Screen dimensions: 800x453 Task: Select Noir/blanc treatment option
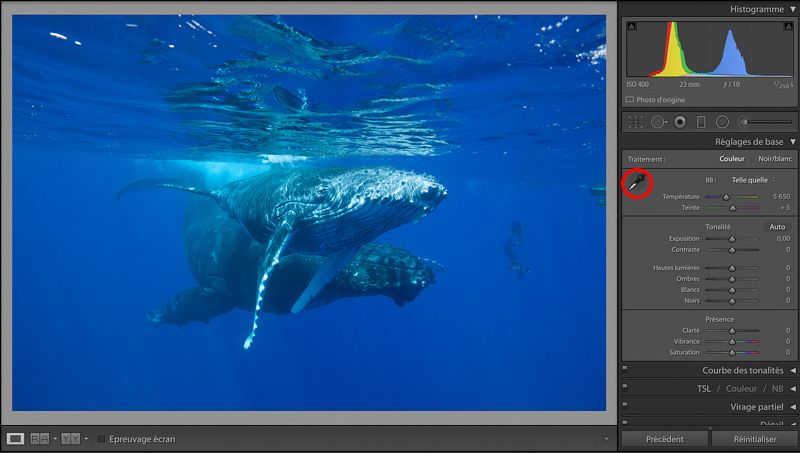775,159
